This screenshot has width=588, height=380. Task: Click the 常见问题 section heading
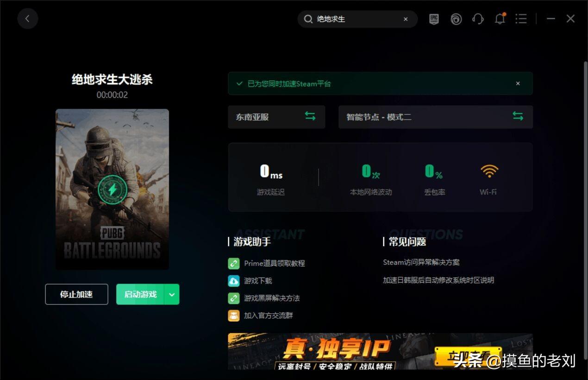click(x=407, y=241)
